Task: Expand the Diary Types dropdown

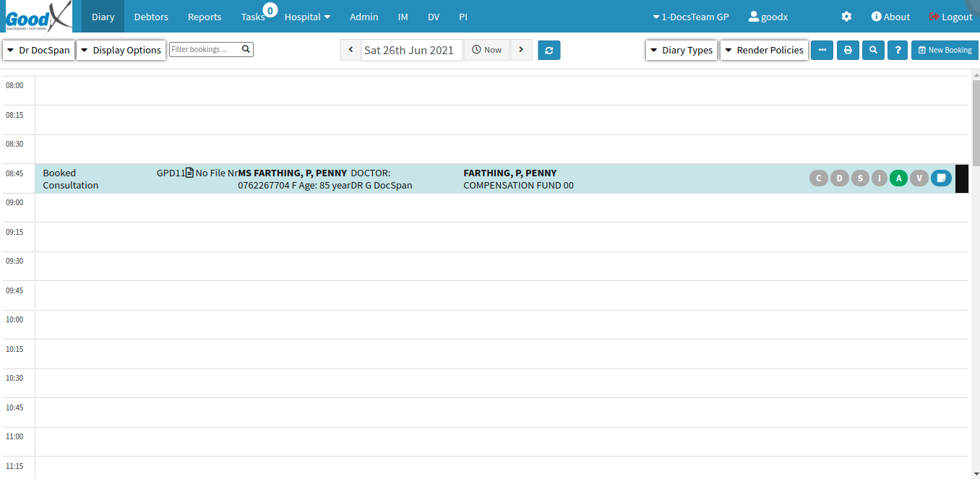Action: pyautogui.click(x=681, y=50)
